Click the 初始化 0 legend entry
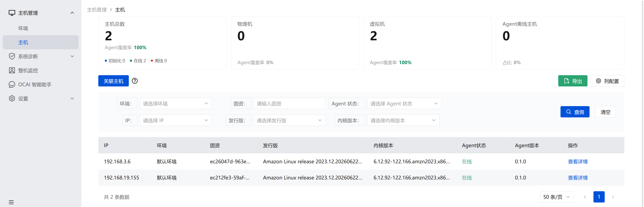Viewport: 644px width, 207px height. pyautogui.click(x=115, y=61)
